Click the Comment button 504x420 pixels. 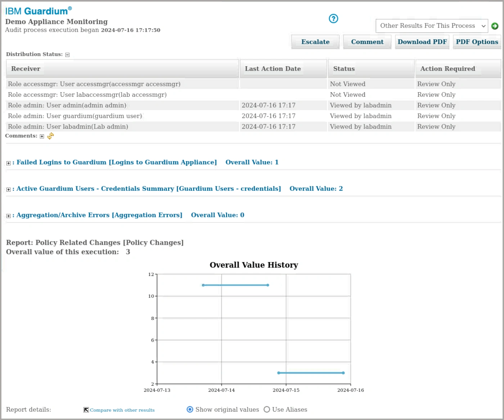tap(367, 42)
